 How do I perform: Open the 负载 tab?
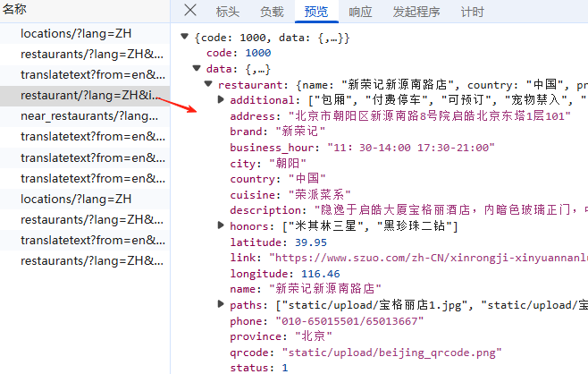[x=272, y=12]
